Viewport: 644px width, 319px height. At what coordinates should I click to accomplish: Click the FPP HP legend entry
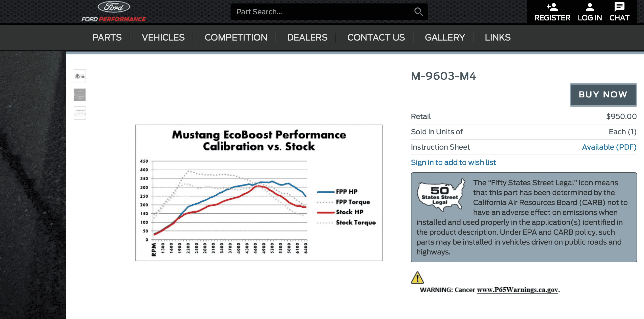[x=337, y=192]
